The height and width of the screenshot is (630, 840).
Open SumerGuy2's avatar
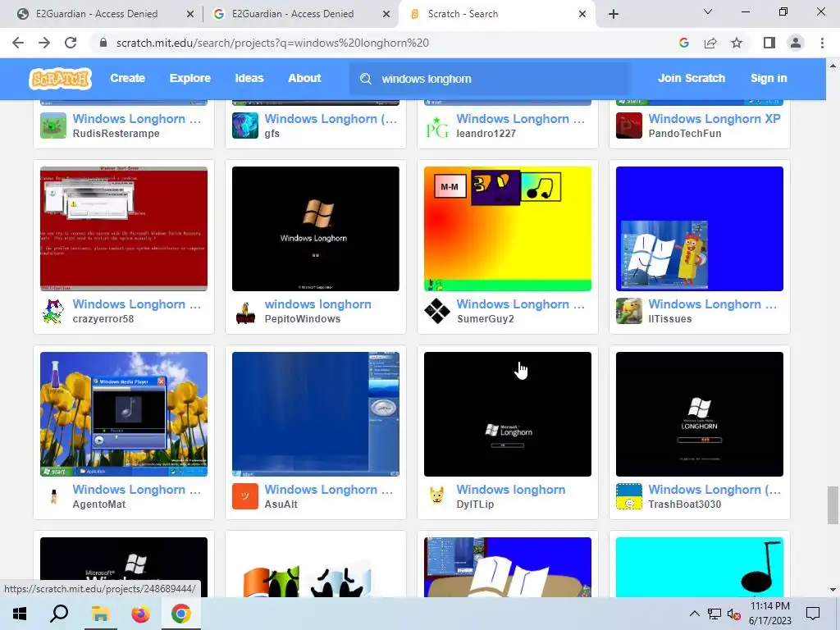[x=437, y=311]
